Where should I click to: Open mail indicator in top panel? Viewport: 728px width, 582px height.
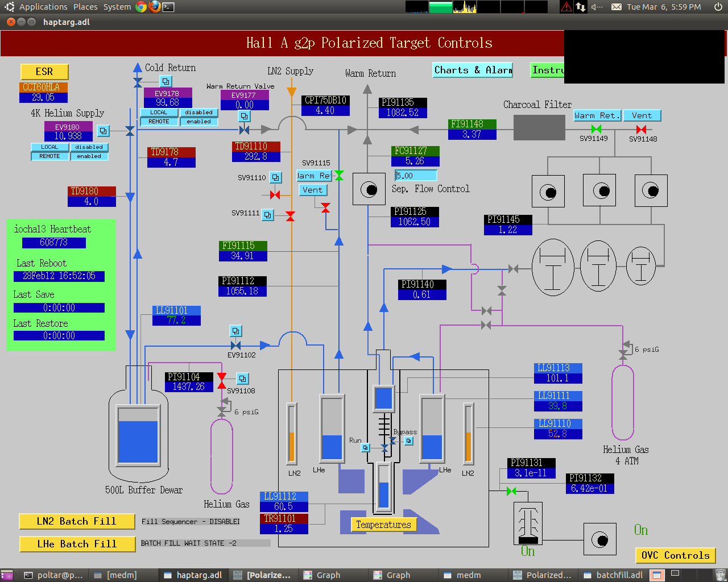pyautogui.click(x=617, y=7)
